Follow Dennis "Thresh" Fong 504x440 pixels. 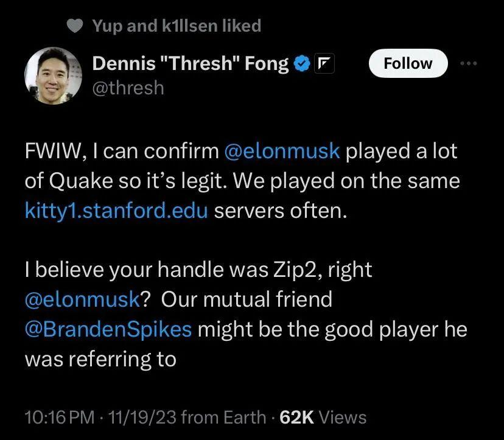point(408,63)
